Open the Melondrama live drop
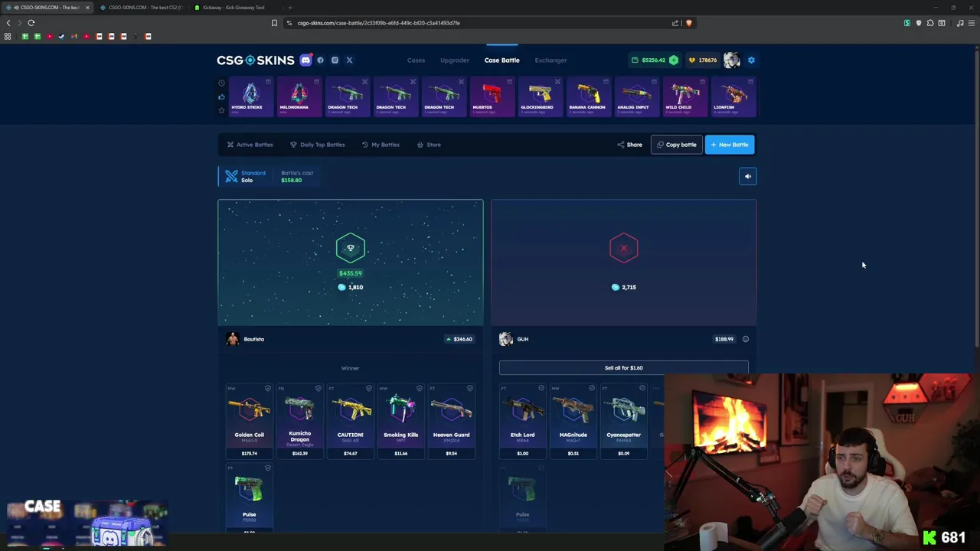The height and width of the screenshot is (551, 980). point(299,96)
